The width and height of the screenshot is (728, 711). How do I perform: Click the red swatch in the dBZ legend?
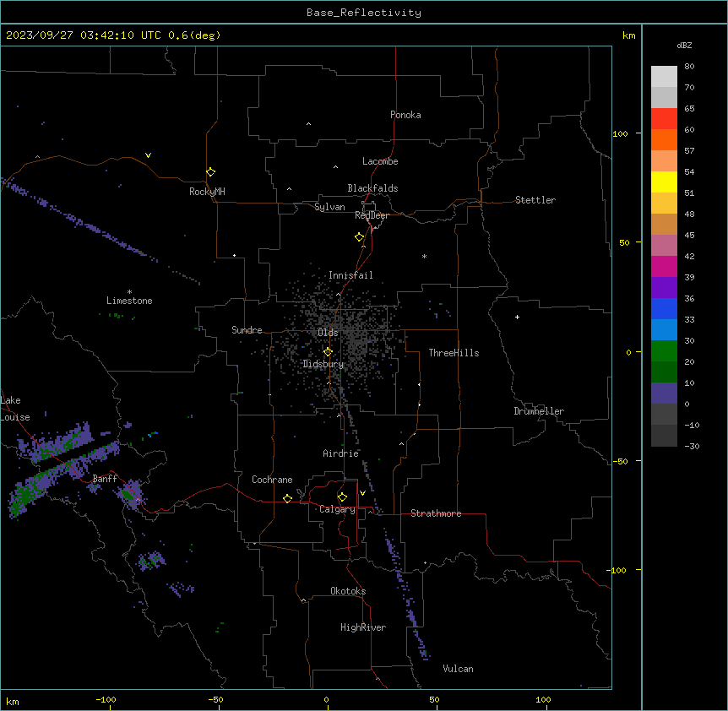tap(664, 118)
